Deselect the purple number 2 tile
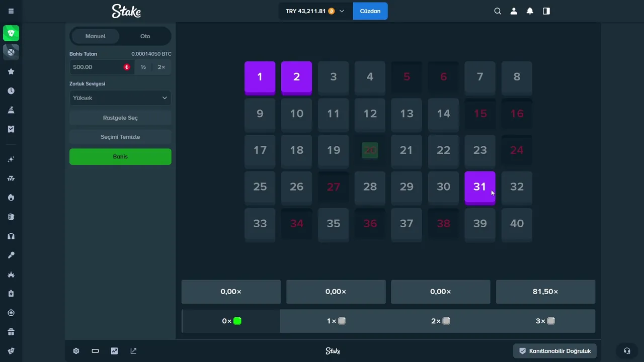The image size is (644, 362). click(x=296, y=78)
